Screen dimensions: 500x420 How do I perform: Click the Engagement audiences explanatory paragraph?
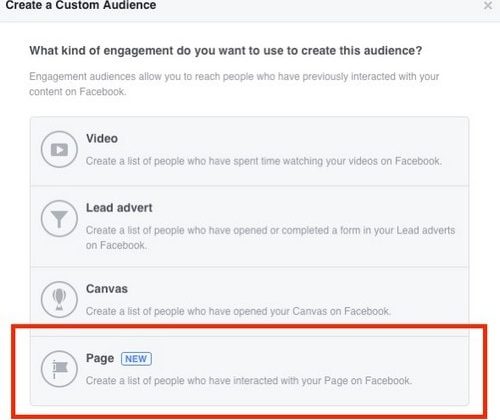pos(234,84)
